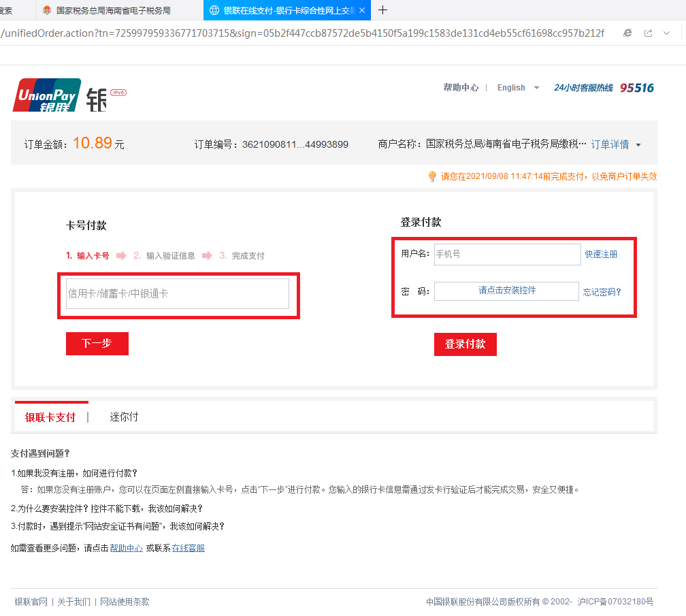Click the share icon in address bar

click(x=648, y=33)
